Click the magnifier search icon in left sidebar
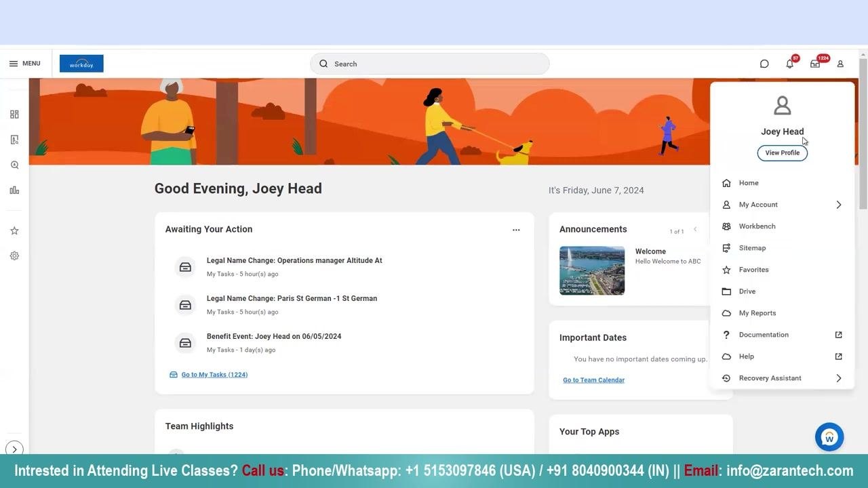The width and height of the screenshot is (868, 488). (14, 165)
